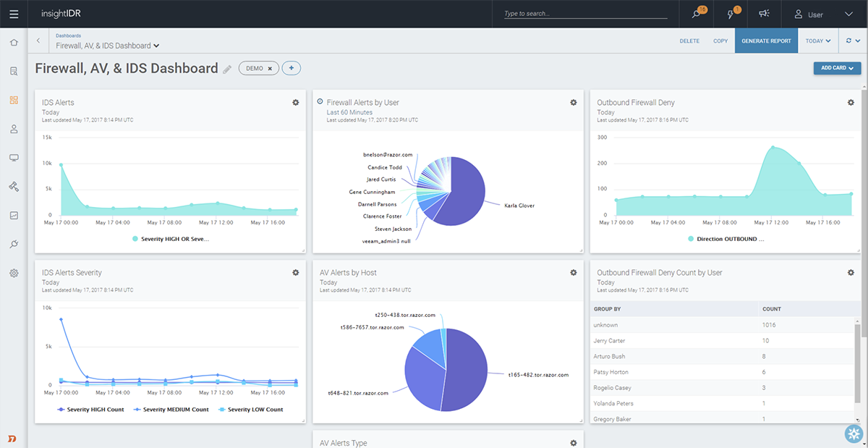This screenshot has width=868, height=448.
Task: Open Log Search from the sidebar
Action: (14, 71)
